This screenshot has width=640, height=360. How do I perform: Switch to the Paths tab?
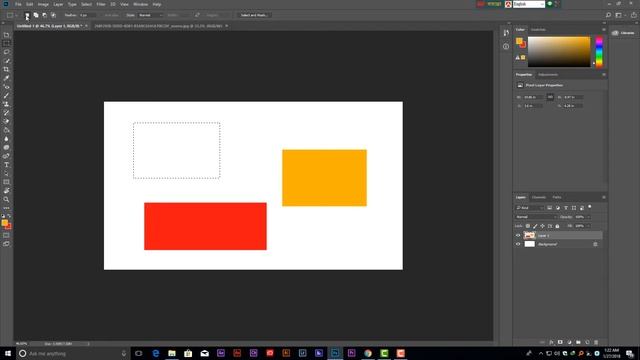(557, 197)
